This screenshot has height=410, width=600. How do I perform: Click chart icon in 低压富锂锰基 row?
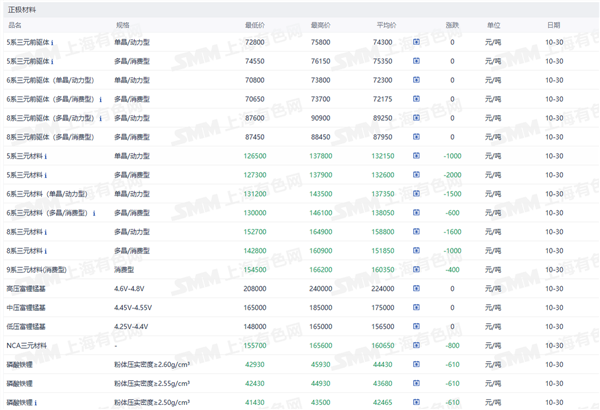[416, 326]
